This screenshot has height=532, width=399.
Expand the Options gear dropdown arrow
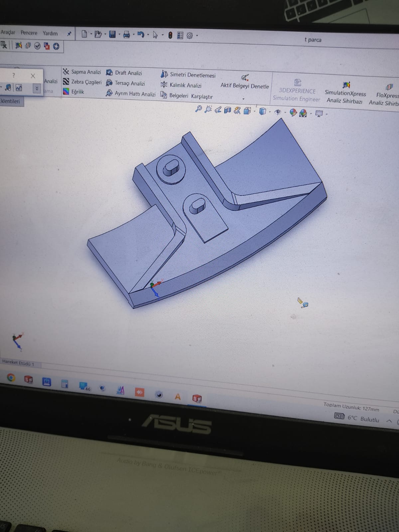click(x=197, y=36)
